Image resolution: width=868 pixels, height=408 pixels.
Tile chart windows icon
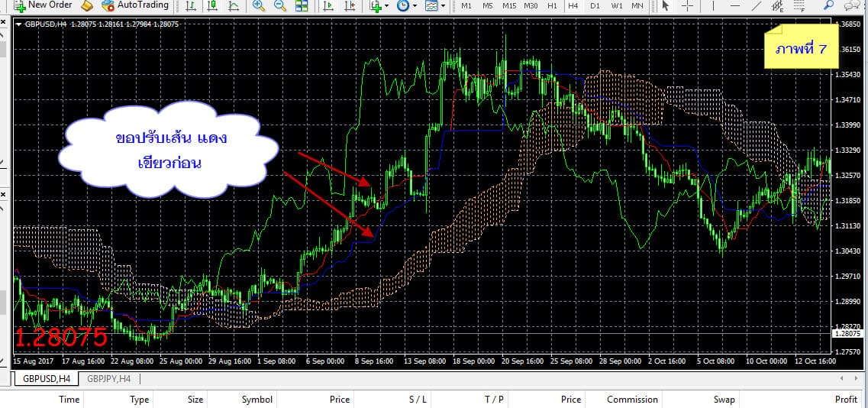pos(301,5)
